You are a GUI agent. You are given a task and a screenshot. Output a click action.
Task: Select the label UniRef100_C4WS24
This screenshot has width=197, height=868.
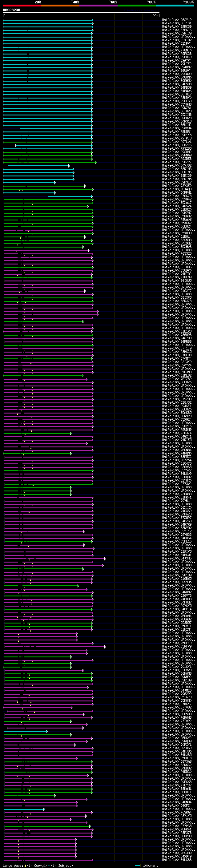coord(177,206)
